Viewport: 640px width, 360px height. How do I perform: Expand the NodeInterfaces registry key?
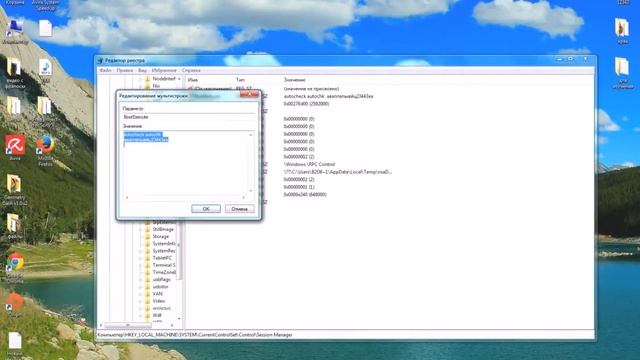click(x=141, y=79)
